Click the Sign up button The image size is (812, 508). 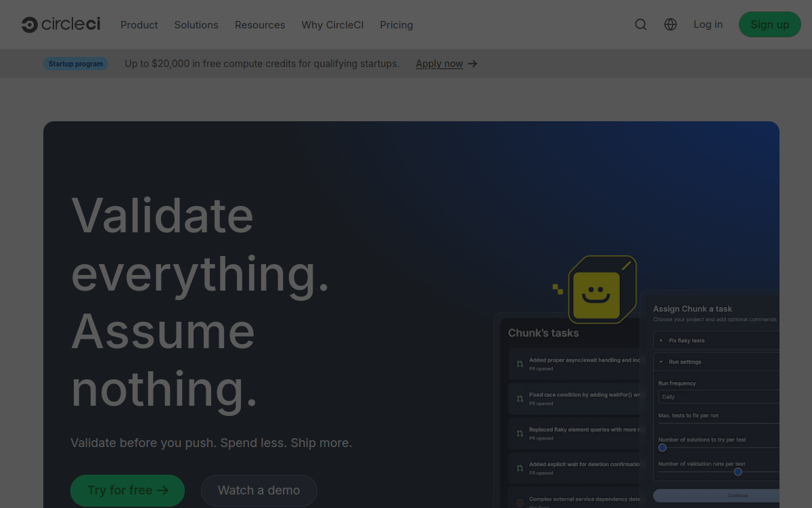(770, 24)
